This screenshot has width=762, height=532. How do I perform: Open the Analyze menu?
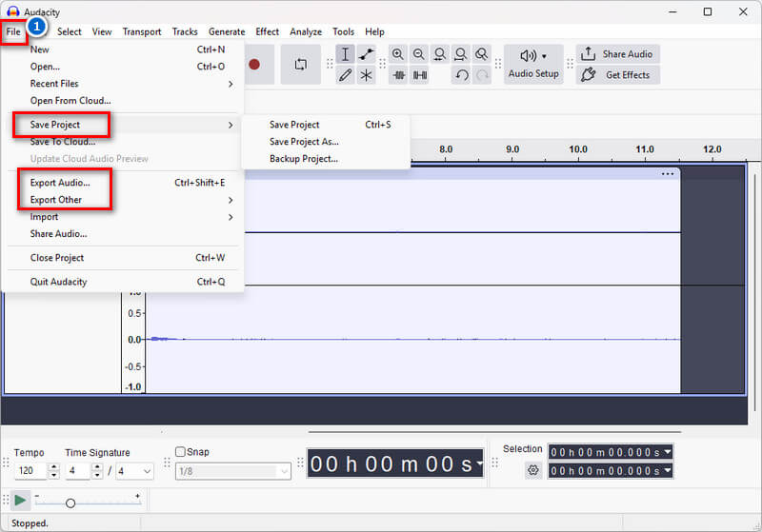point(306,32)
